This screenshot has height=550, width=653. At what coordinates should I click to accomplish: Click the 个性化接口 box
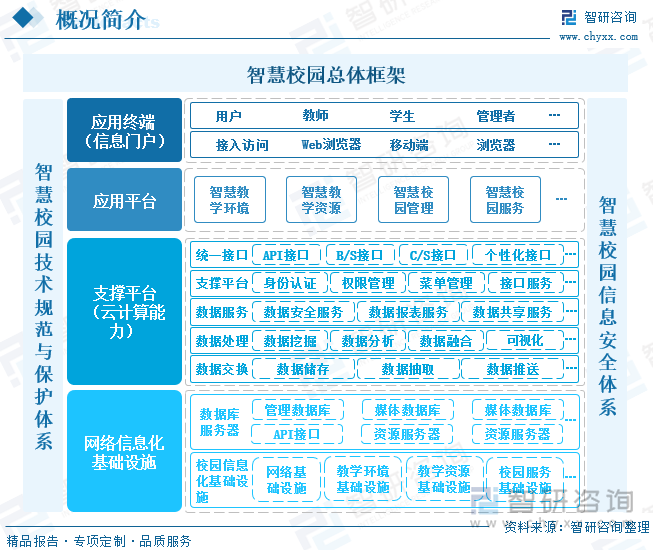point(518,255)
